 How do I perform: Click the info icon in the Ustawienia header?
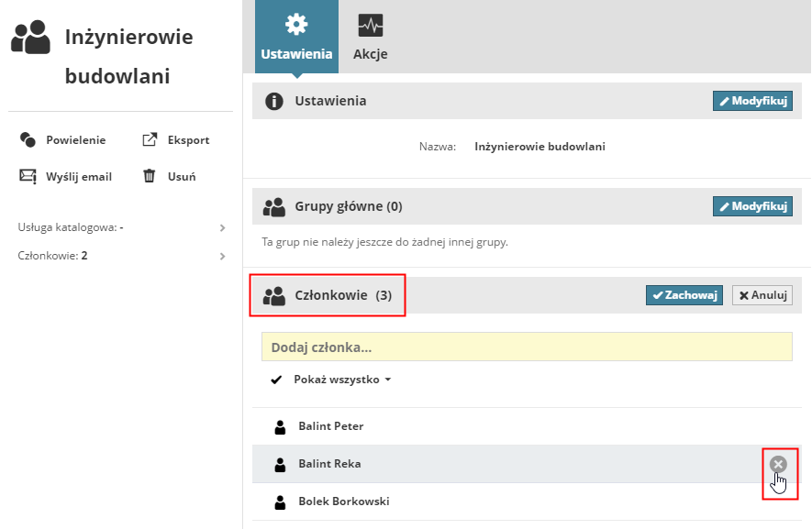273,101
